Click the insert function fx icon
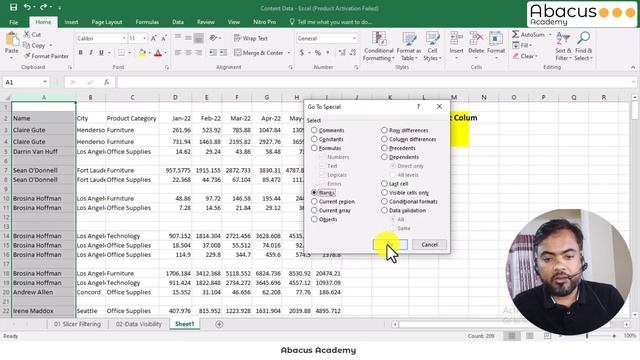Screen dimensions: 640x360 pos(107,82)
